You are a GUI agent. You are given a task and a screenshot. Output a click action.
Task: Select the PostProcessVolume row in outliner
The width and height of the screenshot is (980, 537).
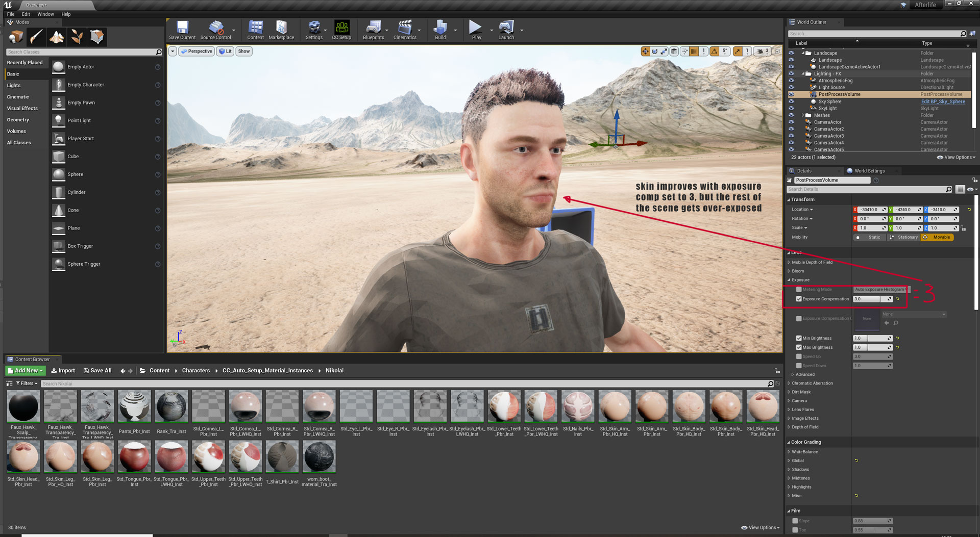click(880, 94)
